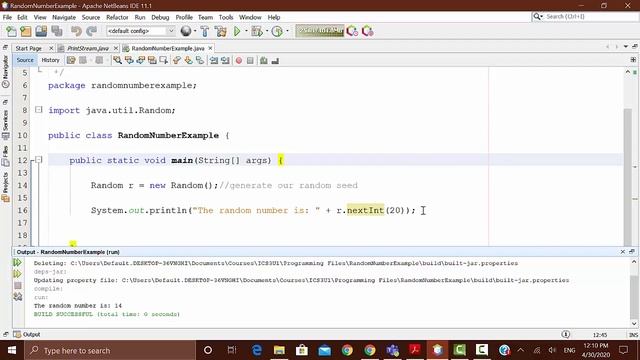Screen dimensions: 640x360
Task: Click Last Edit icon beside History
Action: (71, 60)
